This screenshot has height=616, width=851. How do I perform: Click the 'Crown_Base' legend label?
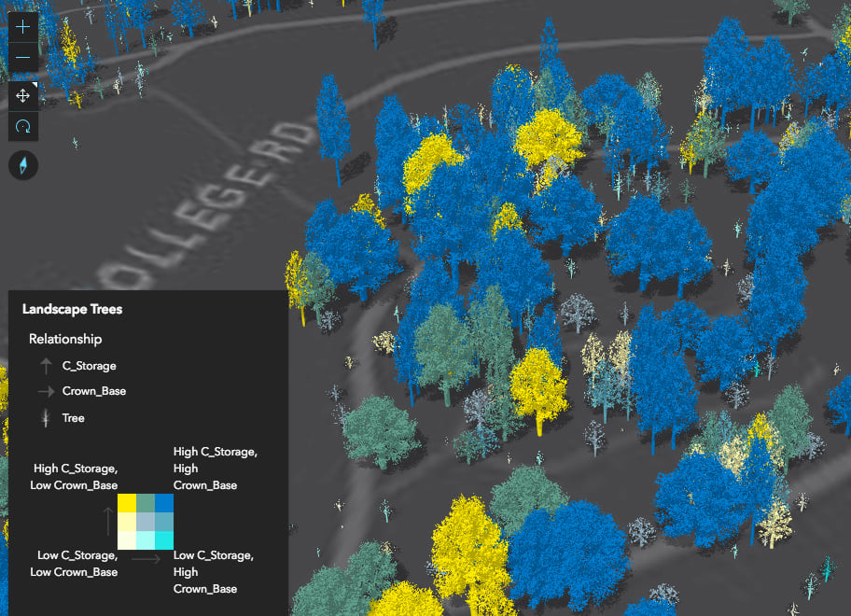94,391
